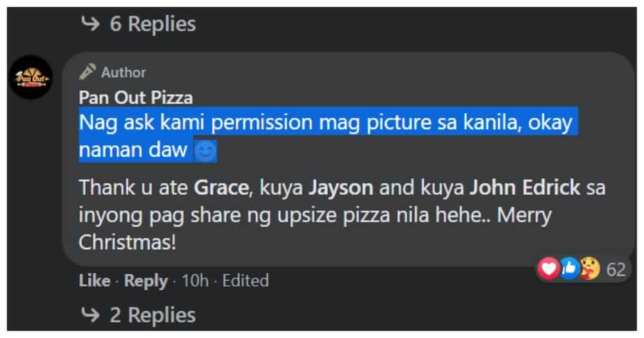
Task: Open tagged profile Jayson
Action: pos(341,189)
